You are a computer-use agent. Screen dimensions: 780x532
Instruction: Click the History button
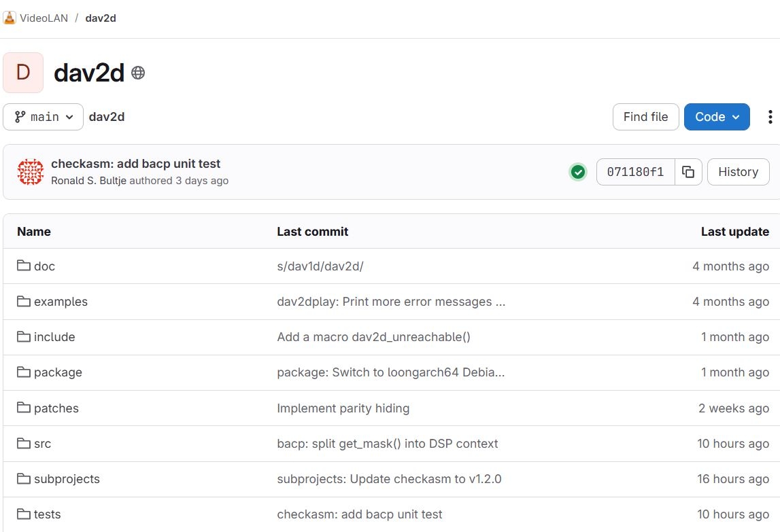click(739, 172)
